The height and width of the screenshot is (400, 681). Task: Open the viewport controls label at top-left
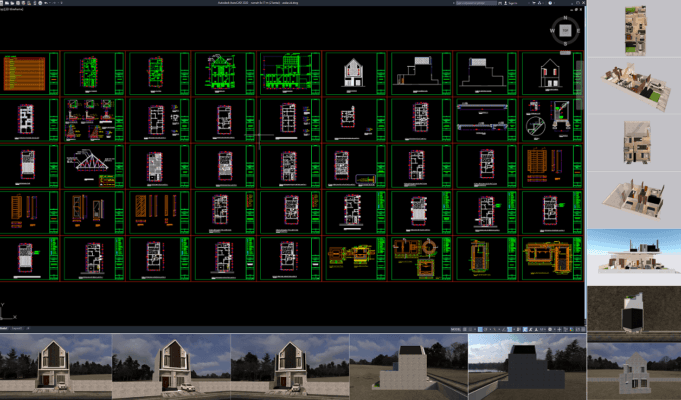pyautogui.click(x=12, y=9)
